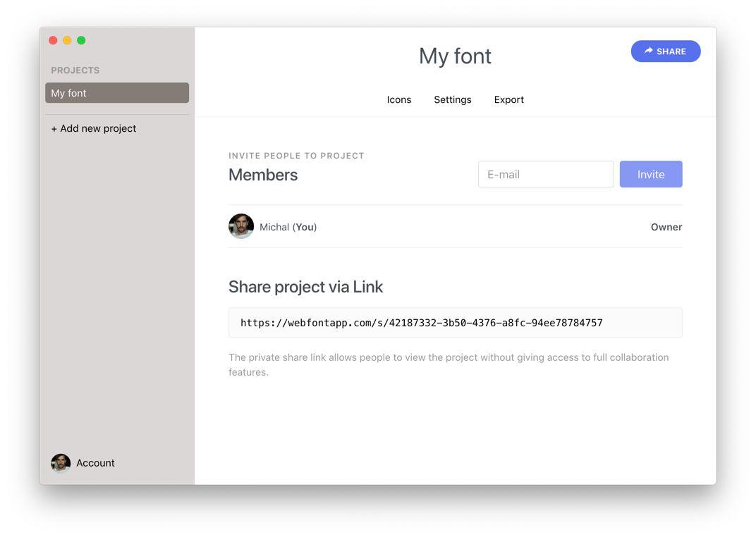756x537 pixels.
Task: Click the Share project via Link heading
Action: click(x=305, y=287)
